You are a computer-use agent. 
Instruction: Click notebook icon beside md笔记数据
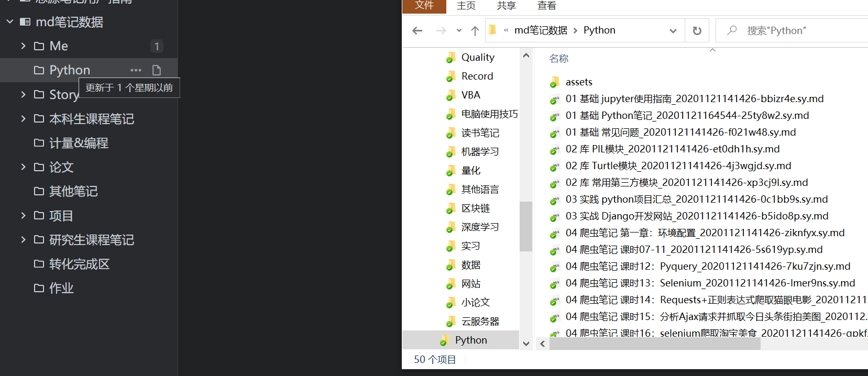25,22
